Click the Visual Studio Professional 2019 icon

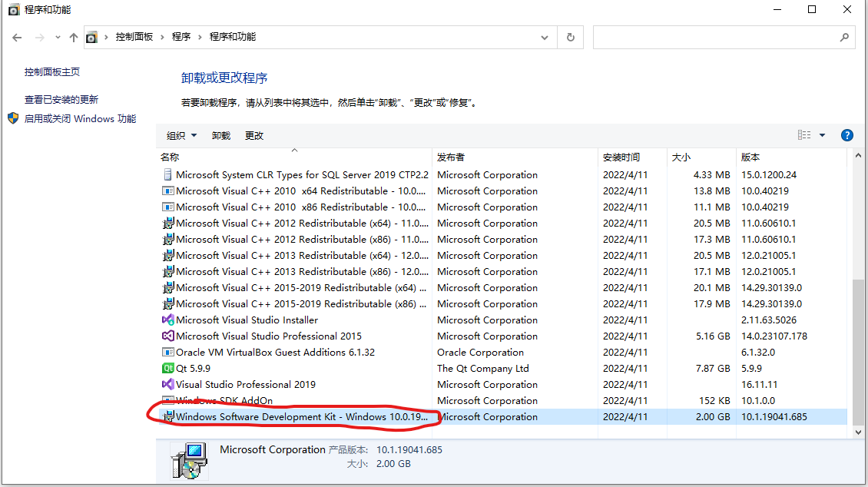coord(168,384)
